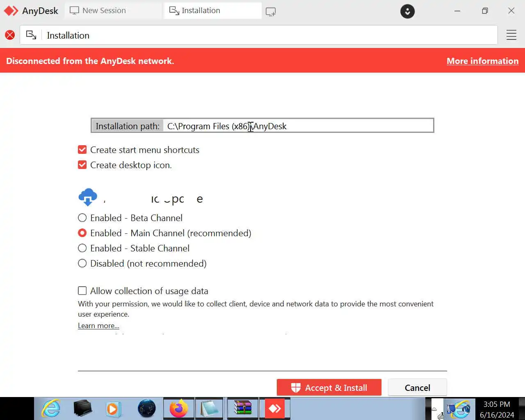The image size is (525, 420).
Task: Open a new session tab with plus-monitor icon
Action: pyautogui.click(x=271, y=11)
